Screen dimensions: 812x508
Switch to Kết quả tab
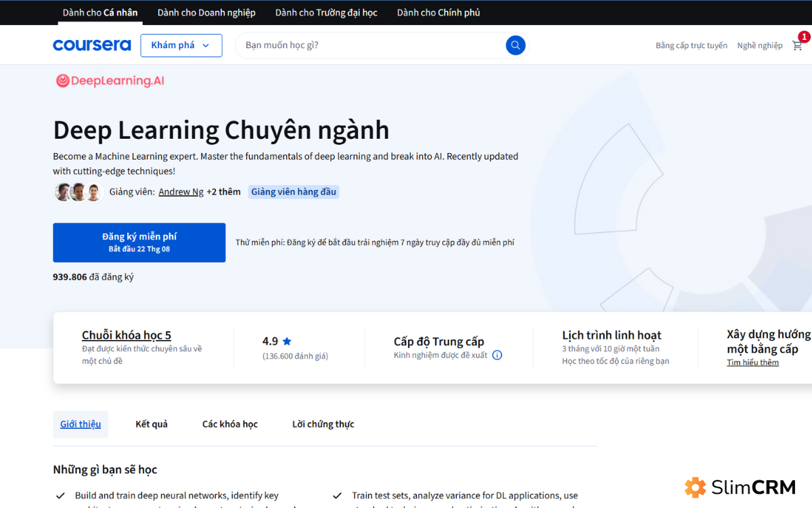(x=152, y=424)
